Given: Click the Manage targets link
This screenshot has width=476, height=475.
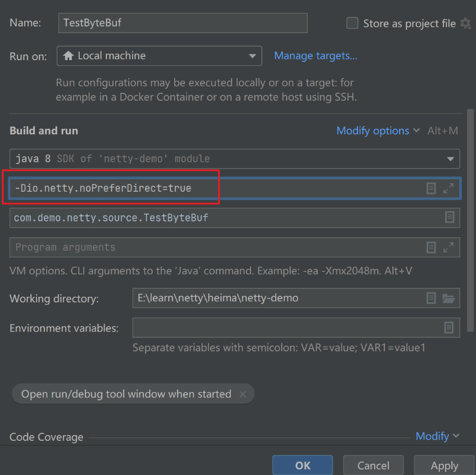Looking at the screenshot, I should click(315, 56).
